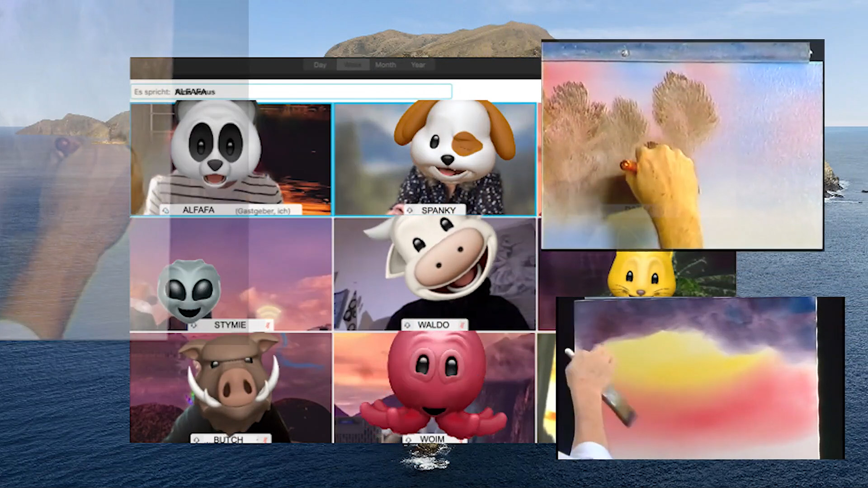This screenshot has width=868, height=488.
Task: Click the icon left of STYMIE label
Action: click(194, 325)
